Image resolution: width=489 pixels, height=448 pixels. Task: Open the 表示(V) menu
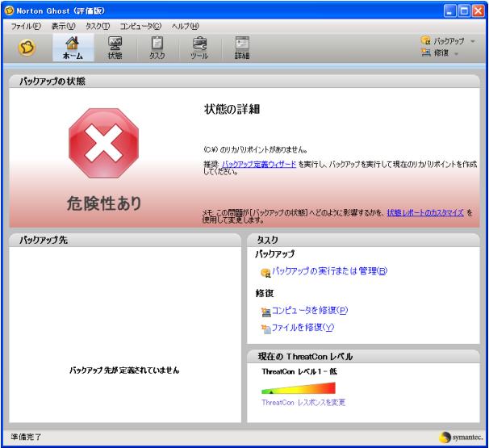[x=63, y=26]
